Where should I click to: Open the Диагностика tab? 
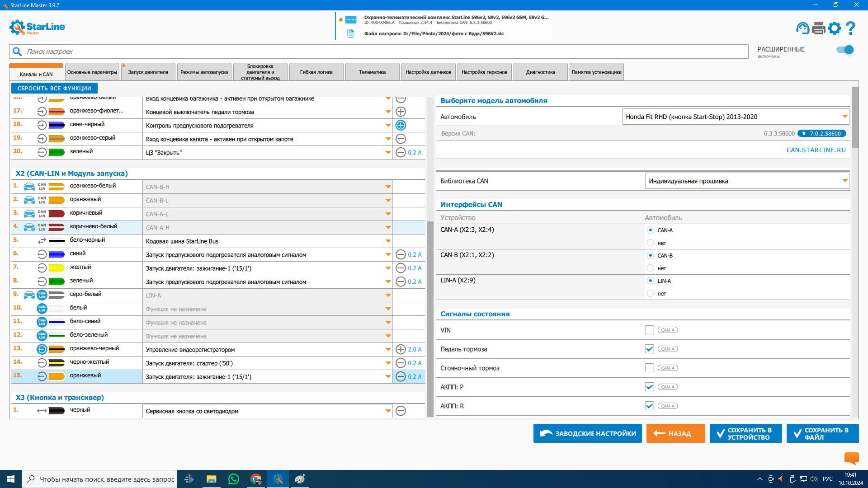tap(541, 72)
